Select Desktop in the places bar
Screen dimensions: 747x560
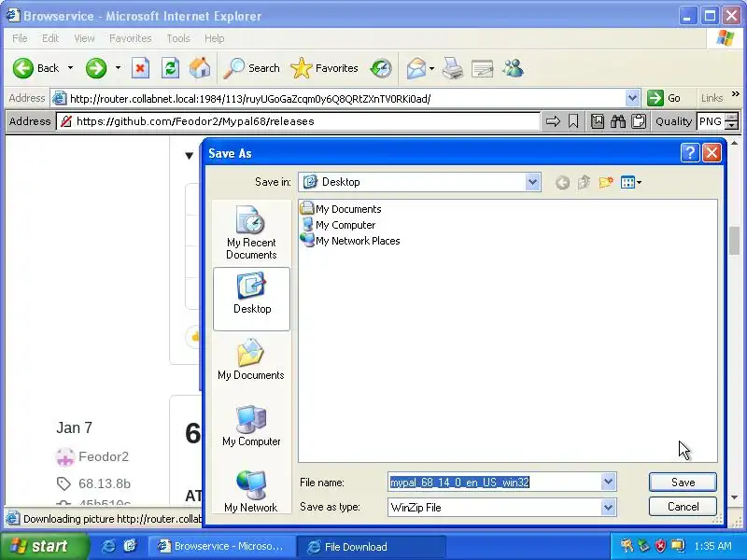coord(251,299)
